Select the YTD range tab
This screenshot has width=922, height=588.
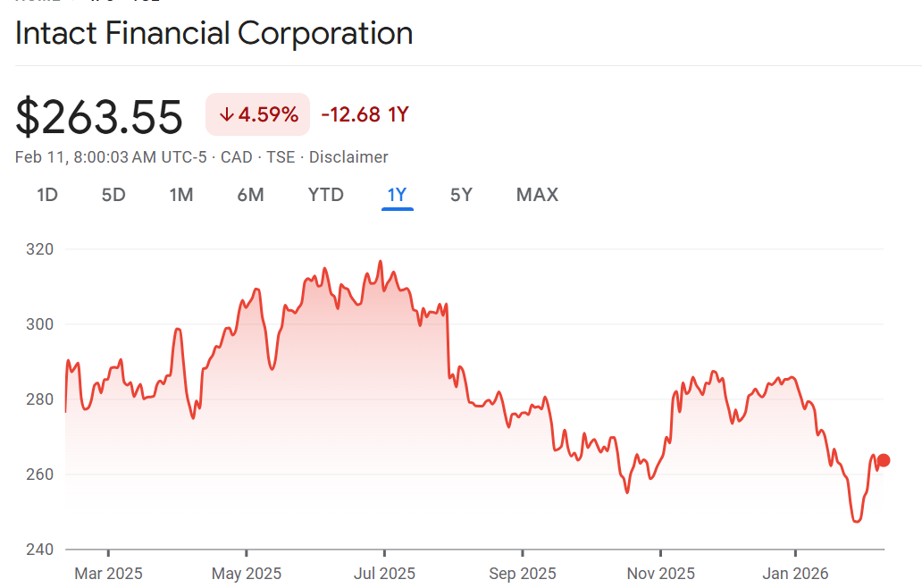pyautogui.click(x=326, y=195)
